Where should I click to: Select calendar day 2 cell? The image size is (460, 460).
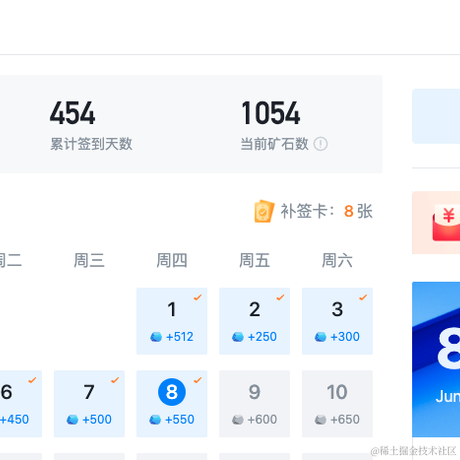click(x=254, y=321)
